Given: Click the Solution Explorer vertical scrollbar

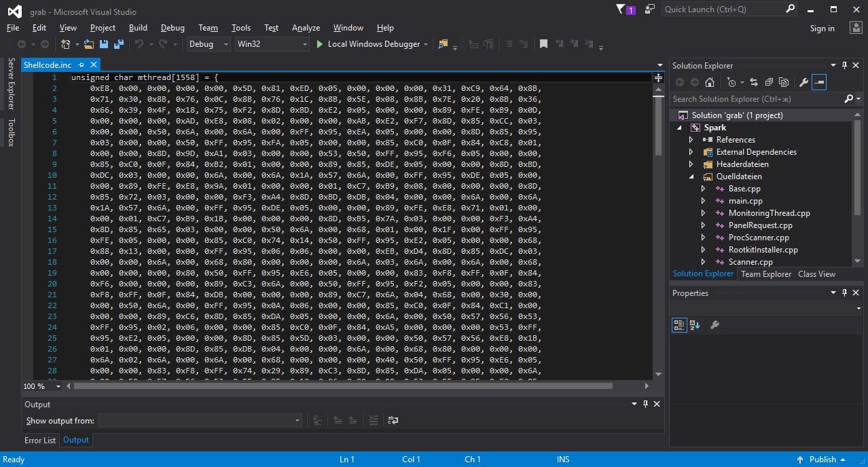Looking at the screenshot, I should [857, 187].
